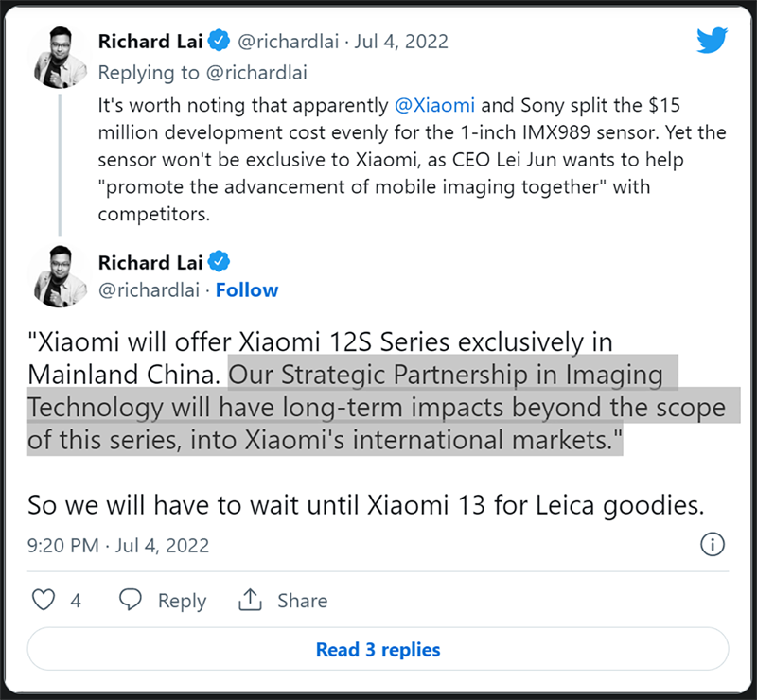Open the Replying to @richardlai link
The height and width of the screenshot is (700, 757).
(x=204, y=73)
